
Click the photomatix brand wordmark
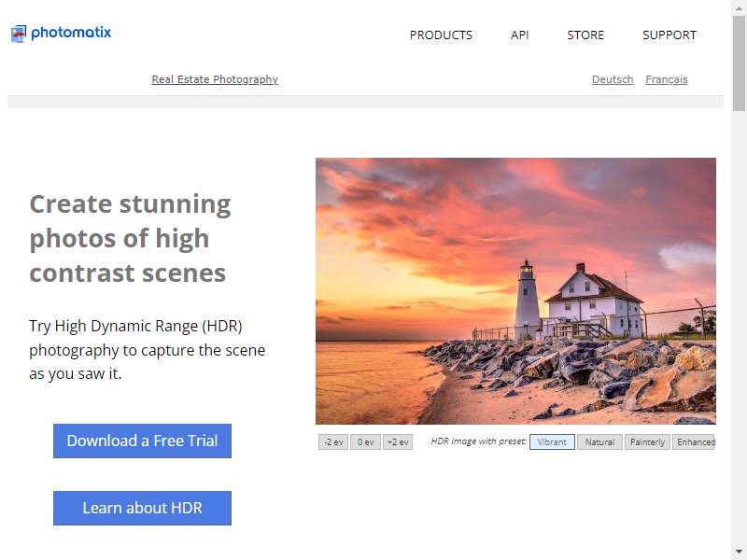pos(71,33)
